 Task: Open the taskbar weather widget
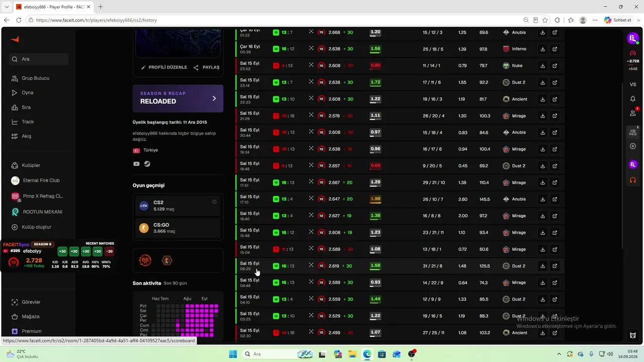(x=21, y=354)
